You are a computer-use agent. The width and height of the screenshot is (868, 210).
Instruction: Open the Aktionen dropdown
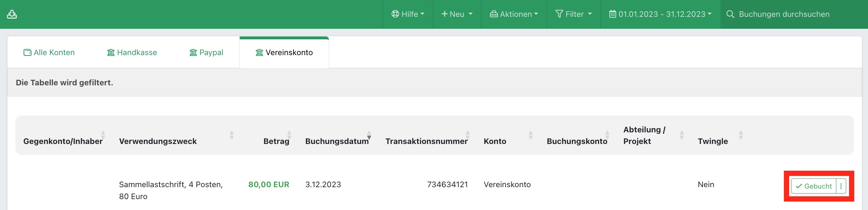[514, 14]
